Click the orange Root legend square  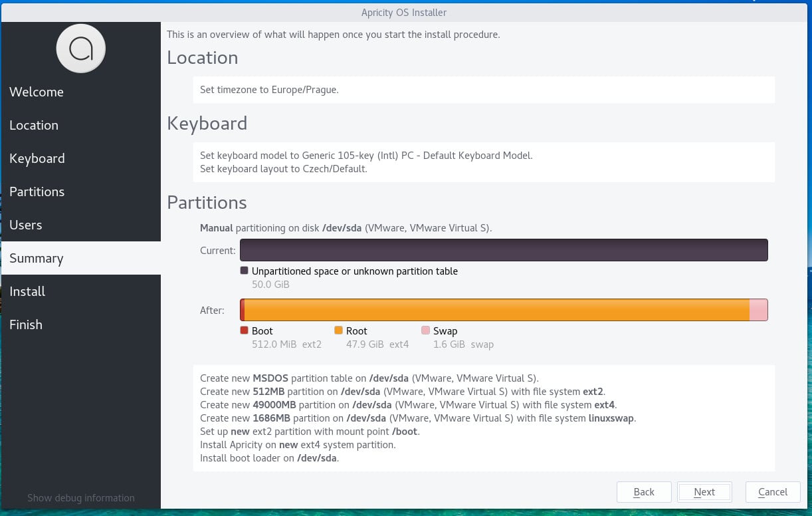(x=339, y=330)
